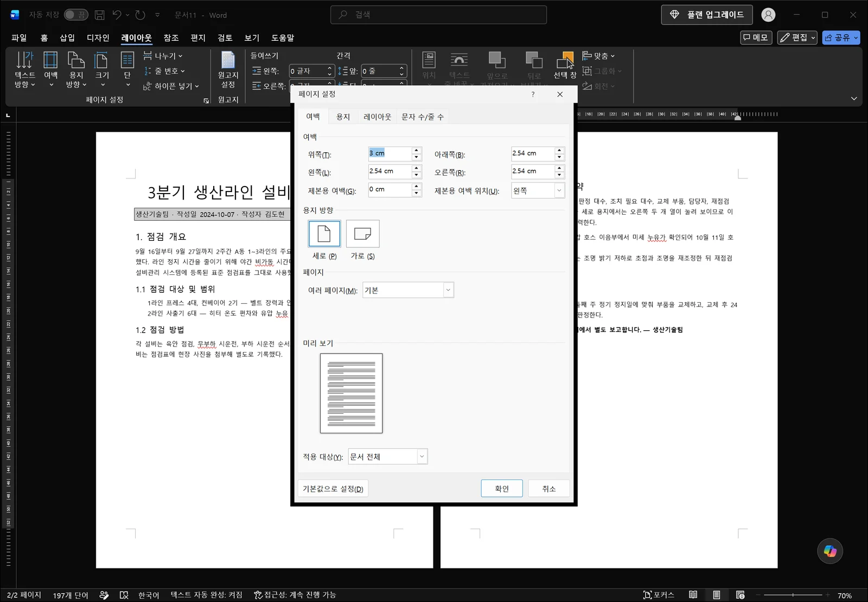Open the 공유 share dropdown

[856, 37]
